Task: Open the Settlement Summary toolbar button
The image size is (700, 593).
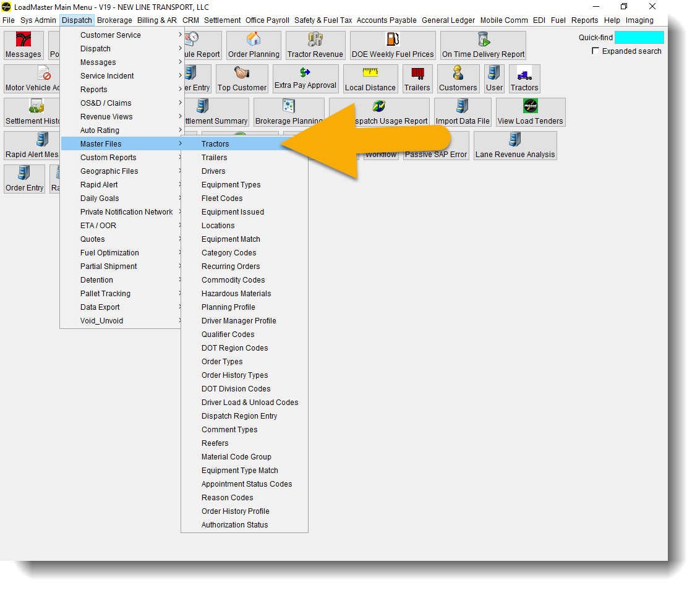Action: [x=215, y=113]
